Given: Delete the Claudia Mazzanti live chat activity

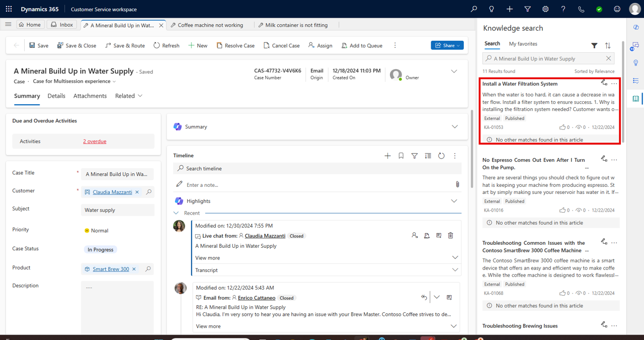Looking at the screenshot, I should (x=450, y=235).
